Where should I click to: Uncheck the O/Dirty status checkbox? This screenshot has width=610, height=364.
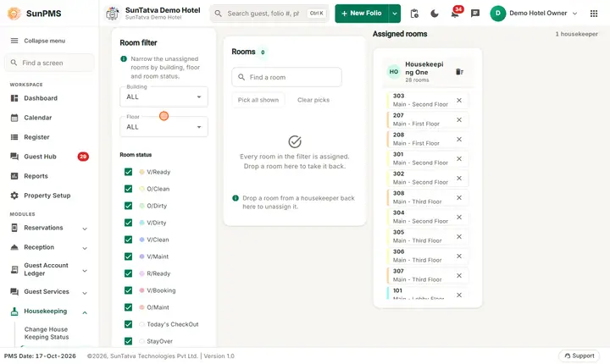coord(128,206)
